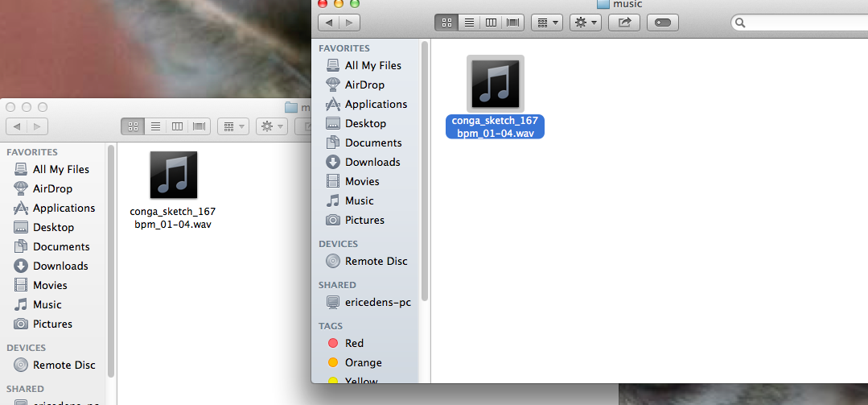Click the SHARED header in back window

[25, 389]
